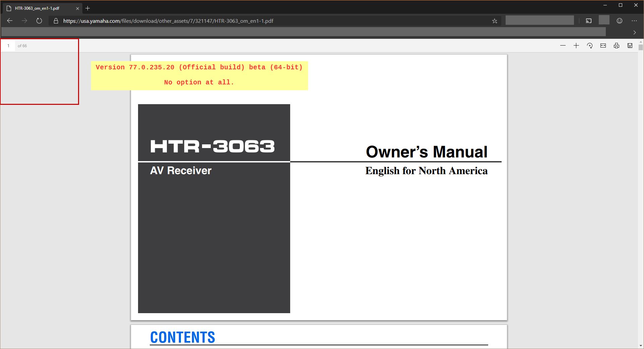644x349 pixels.
Task: Open the Settings and more menu
Action: [x=634, y=20]
